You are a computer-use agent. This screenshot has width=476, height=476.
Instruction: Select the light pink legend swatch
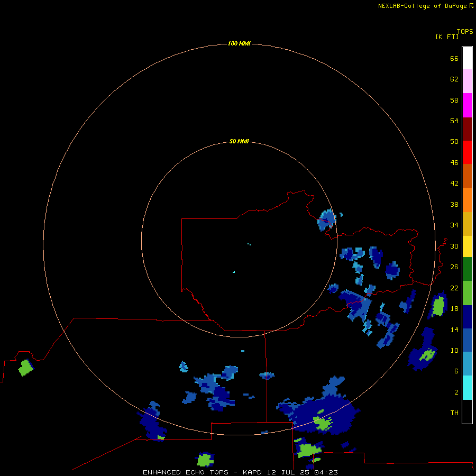(467, 81)
